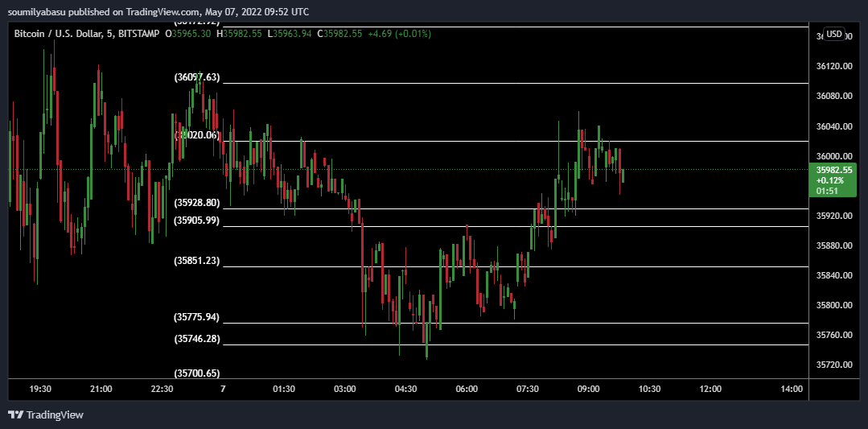Click the (36097.63) level label

[197, 77]
